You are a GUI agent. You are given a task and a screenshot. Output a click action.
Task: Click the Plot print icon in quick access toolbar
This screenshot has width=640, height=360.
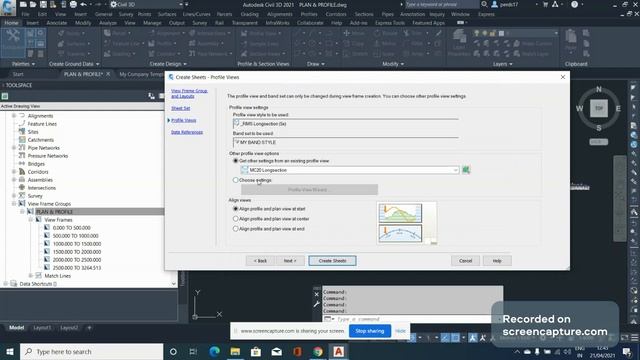coord(73,4)
